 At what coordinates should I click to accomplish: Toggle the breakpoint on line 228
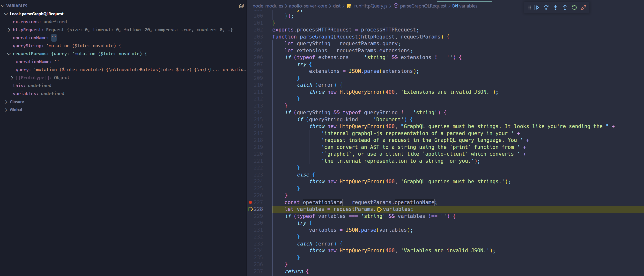point(250,209)
